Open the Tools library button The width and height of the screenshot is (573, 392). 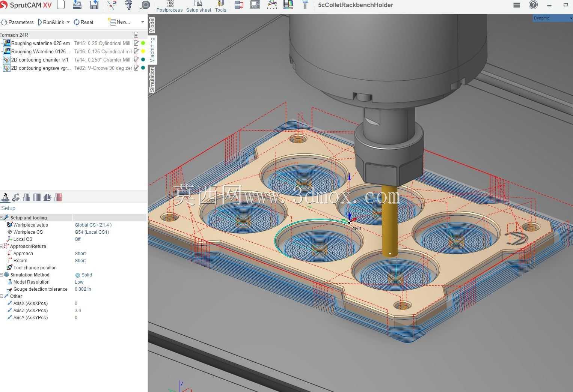pos(221,6)
